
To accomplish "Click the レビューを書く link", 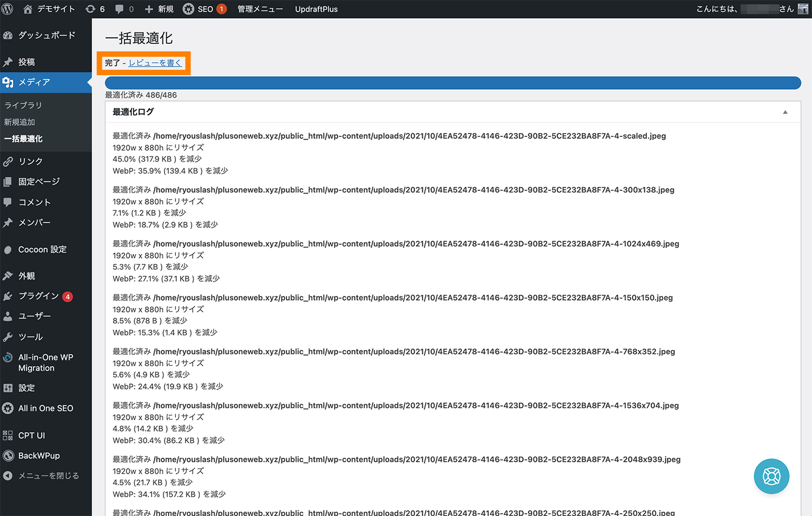I will pos(155,62).
